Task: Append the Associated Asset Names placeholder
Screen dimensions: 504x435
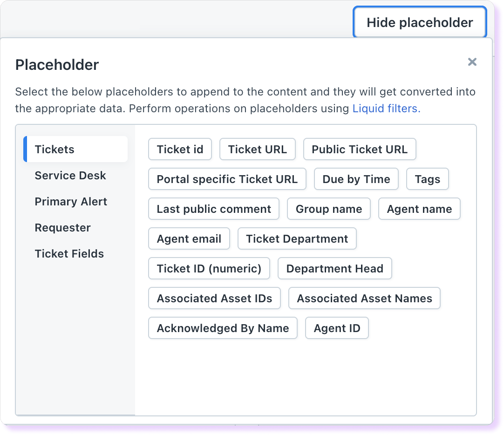Action: (x=364, y=299)
